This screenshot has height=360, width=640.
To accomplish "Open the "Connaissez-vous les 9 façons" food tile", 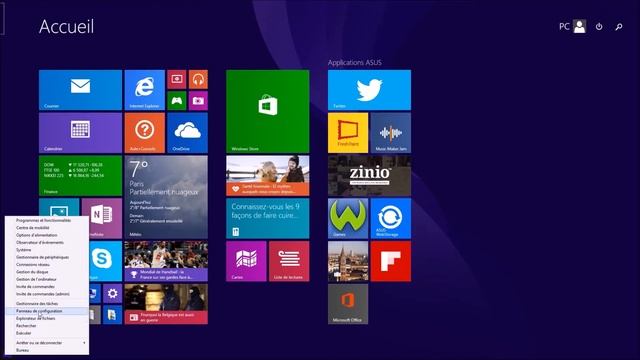I will [x=268, y=218].
